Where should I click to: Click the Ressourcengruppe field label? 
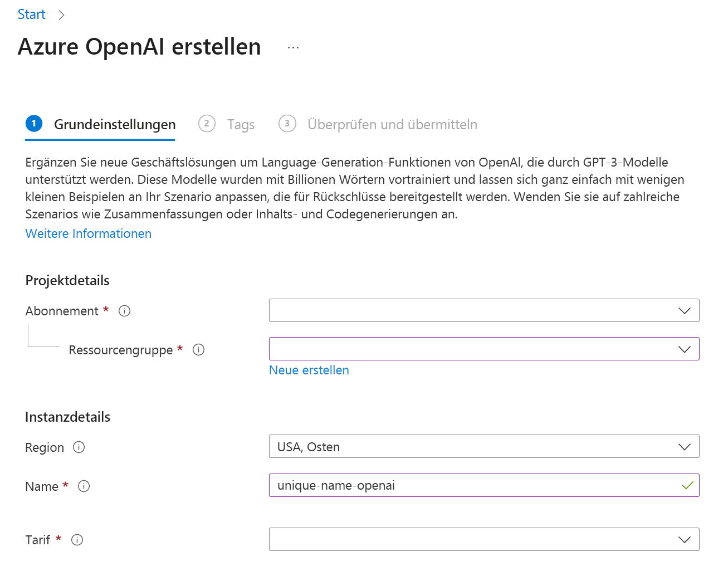coord(121,350)
